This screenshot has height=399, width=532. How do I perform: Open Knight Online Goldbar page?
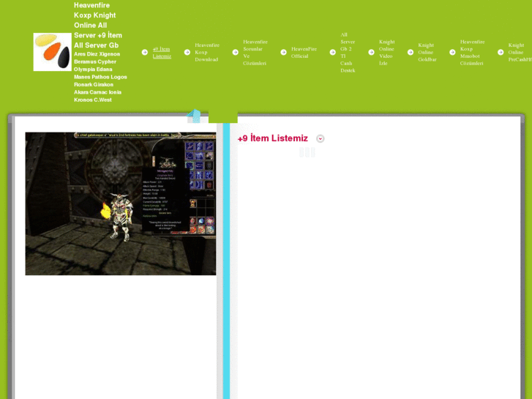point(427,52)
